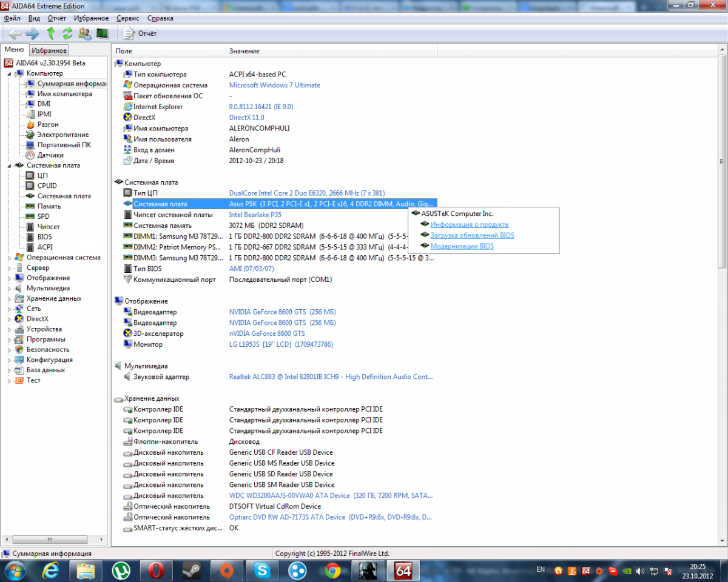The image size is (728, 582).
Task: Click the Информация о продукте link
Action: (x=469, y=224)
